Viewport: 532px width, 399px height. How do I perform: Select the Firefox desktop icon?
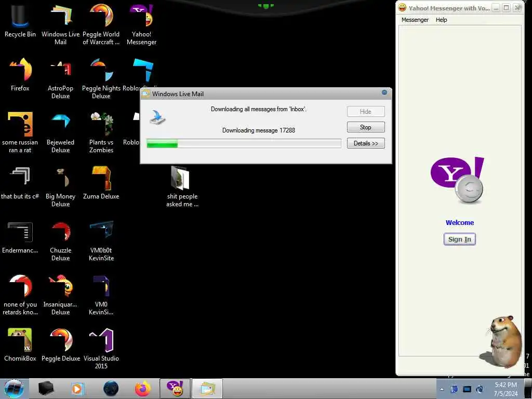pyautogui.click(x=20, y=75)
